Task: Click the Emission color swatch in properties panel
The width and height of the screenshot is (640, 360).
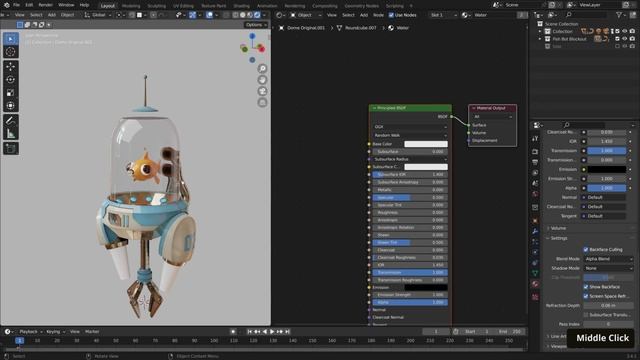Action: pyautogui.click(x=607, y=169)
